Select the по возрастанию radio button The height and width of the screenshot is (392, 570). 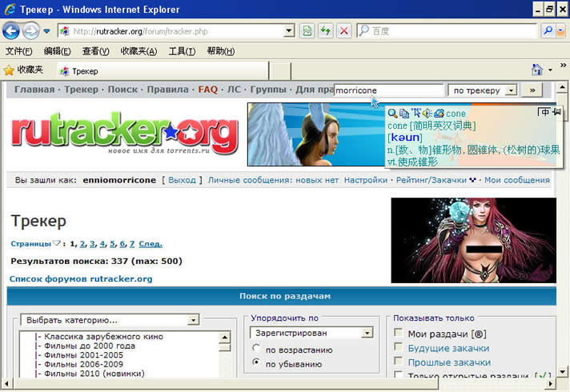pyautogui.click(x=256, y=349)
